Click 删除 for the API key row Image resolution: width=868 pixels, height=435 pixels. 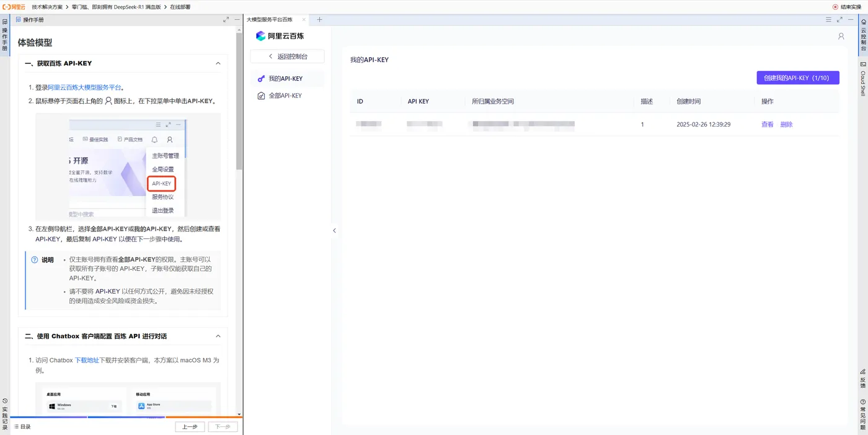pyautogui.click(x=786, y=124)
